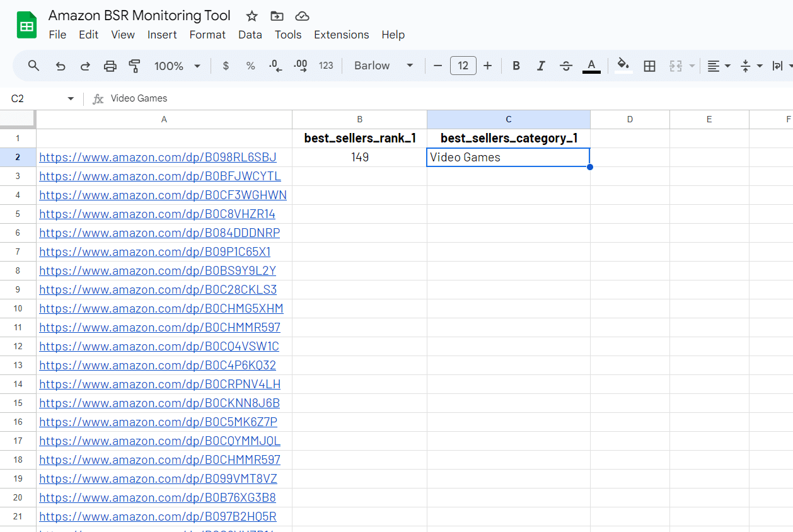Click the search menus magnifier icon
This screenshot has width=793, height=532.
point(34,66)
